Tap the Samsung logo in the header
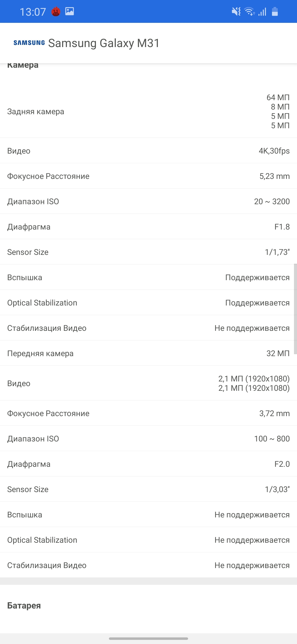 tap(29, 43)
